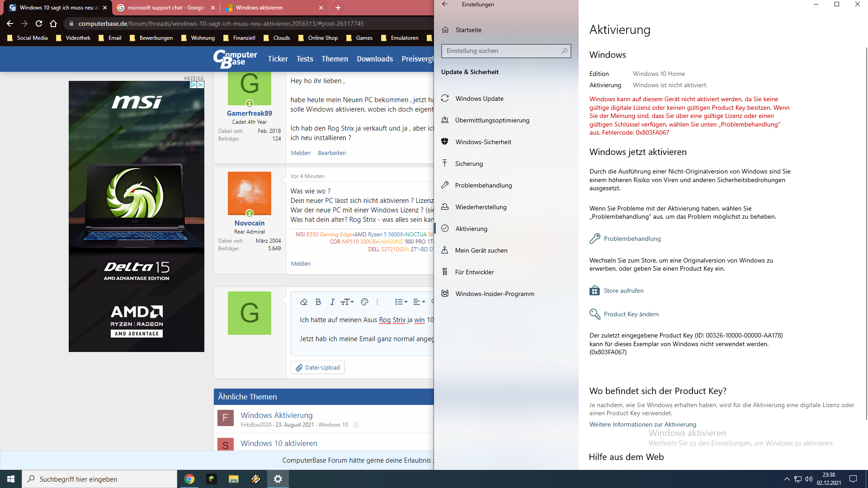Screen dimensions: 868x488
Task: Switch to microsoft support chat tab
Action: [x=165, y=8]
